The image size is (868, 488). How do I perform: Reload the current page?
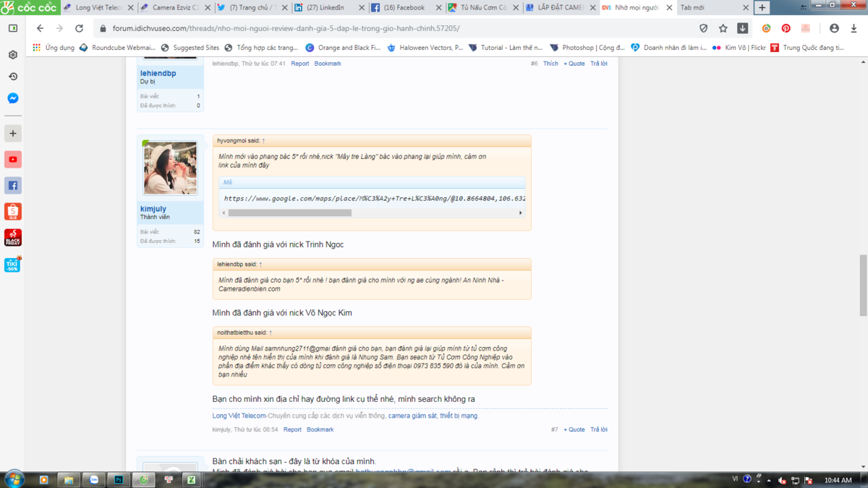click(x=79, y=28)
